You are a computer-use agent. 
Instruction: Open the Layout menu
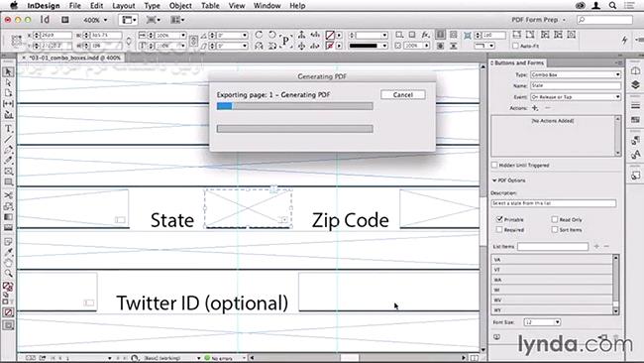coord(124,6)
